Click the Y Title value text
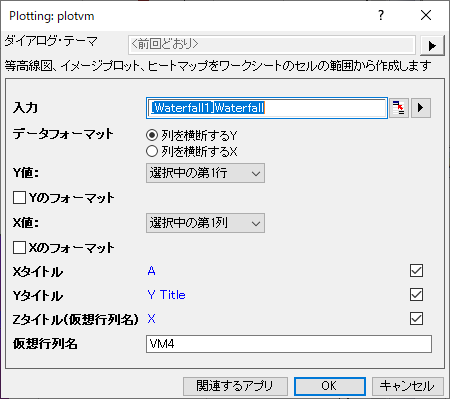The image size is (450, 399). coord(166,295)
